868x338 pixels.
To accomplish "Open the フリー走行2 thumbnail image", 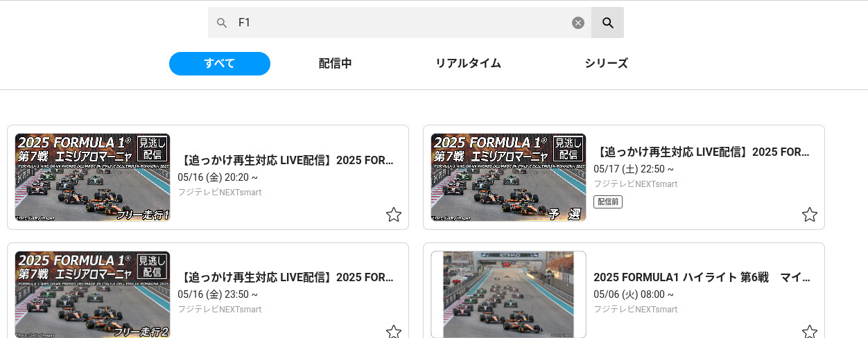I will coord(92,294).
